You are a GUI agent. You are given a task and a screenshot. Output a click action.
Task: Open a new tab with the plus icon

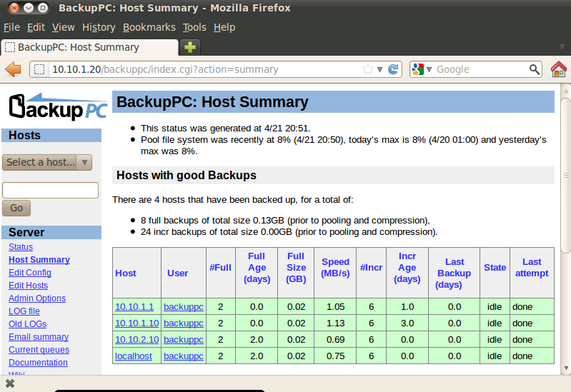(x=190, y=47)
